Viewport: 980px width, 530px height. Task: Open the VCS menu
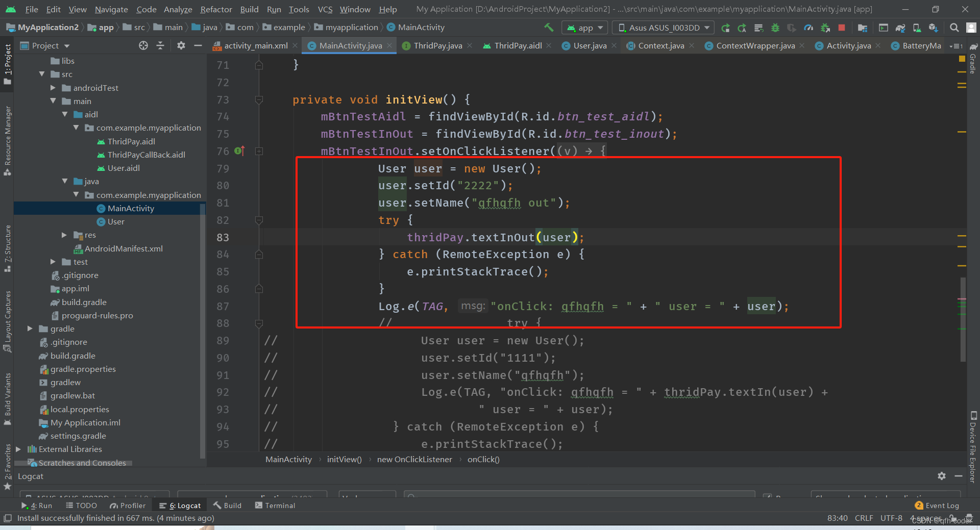[x=325, y=9]
